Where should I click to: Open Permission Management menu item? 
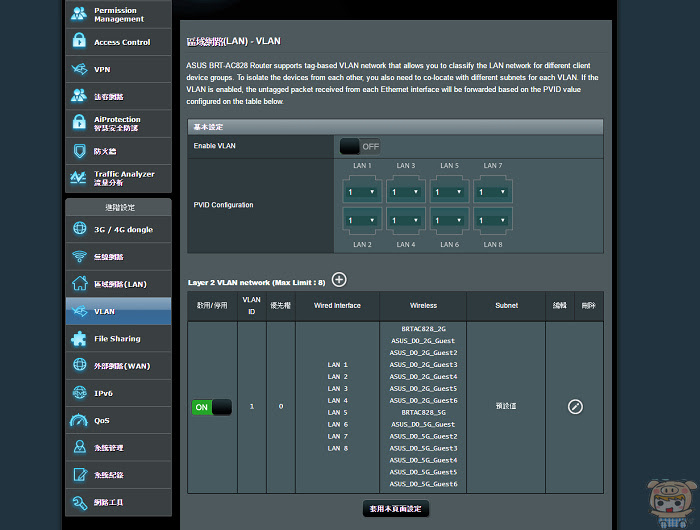coord(118,14)
